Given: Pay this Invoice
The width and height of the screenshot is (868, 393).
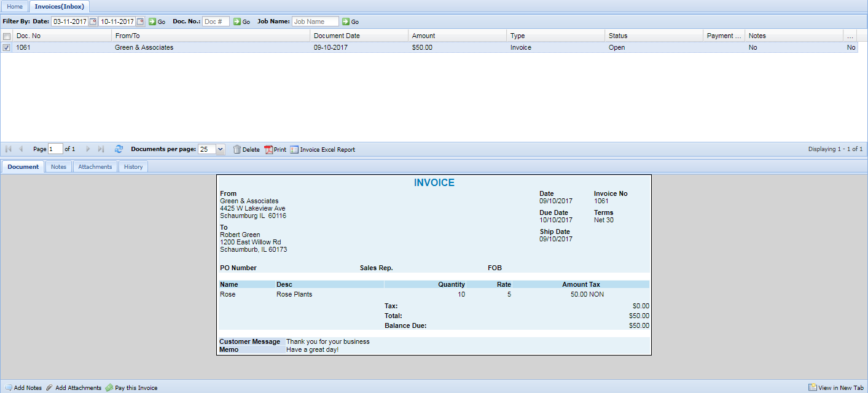Looking at the screenshot, I should coord(131,387).
